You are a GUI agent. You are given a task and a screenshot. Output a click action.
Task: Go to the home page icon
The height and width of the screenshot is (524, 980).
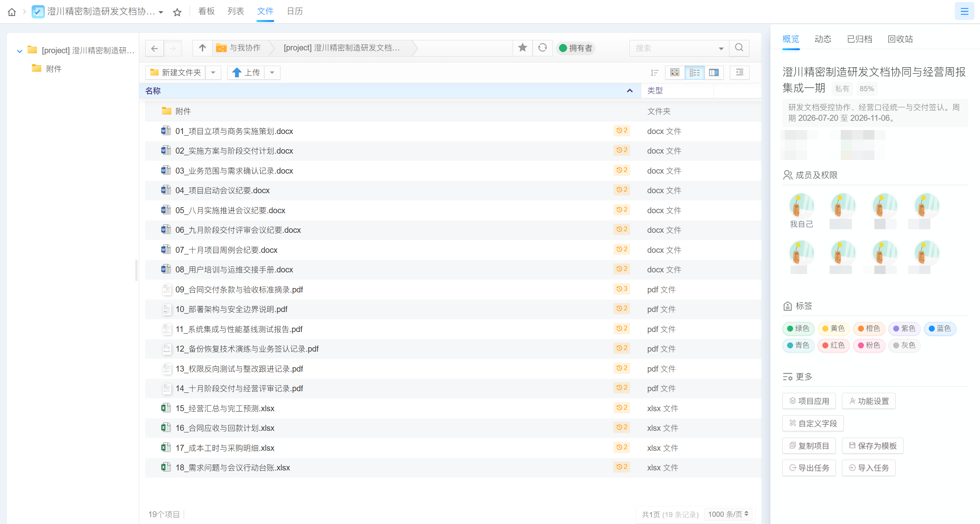pos(12,12)
